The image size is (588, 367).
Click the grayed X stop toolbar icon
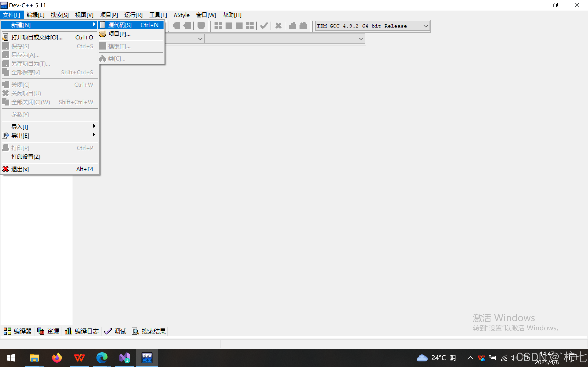278,26
